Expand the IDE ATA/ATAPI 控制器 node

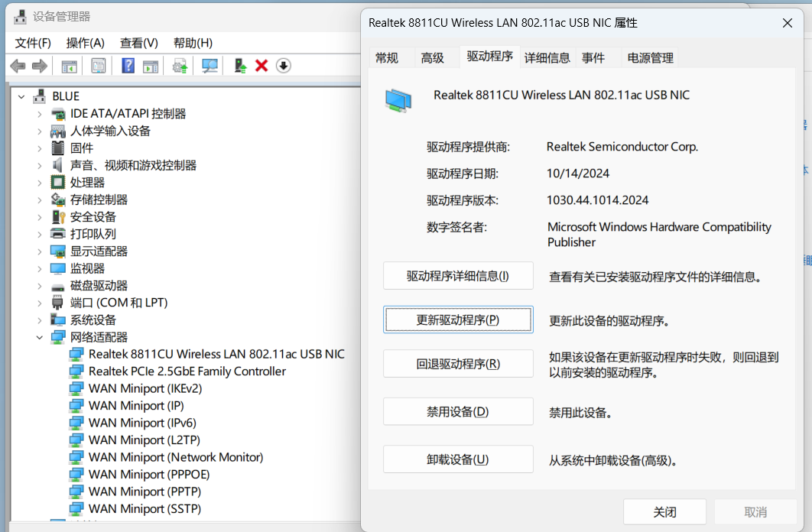click(39, 114)
